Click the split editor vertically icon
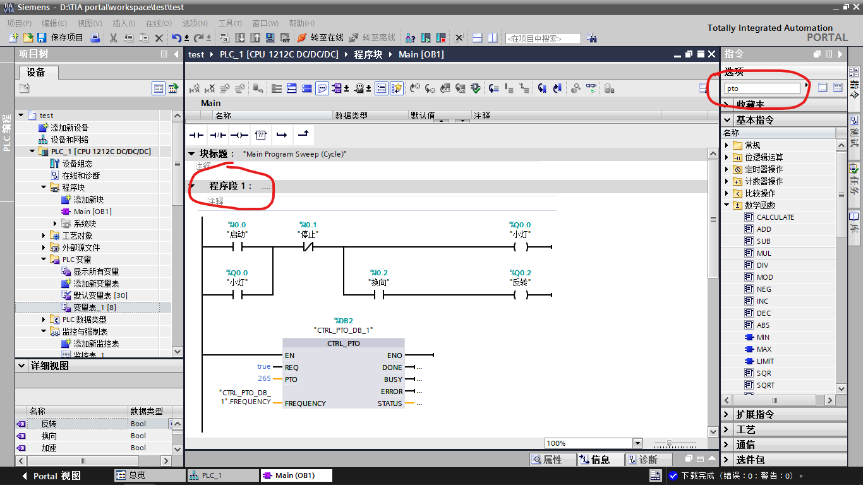Viewport: 868px width, 490px height. [x=492, y=38]
